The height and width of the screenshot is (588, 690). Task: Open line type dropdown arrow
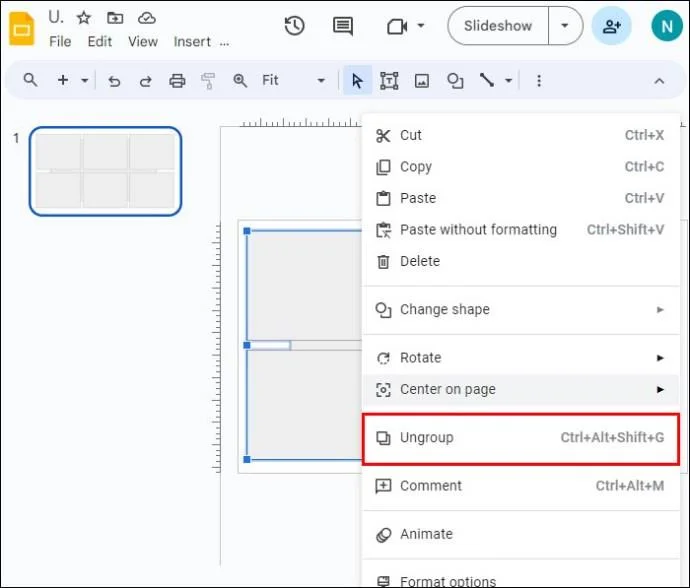point(508,81)
